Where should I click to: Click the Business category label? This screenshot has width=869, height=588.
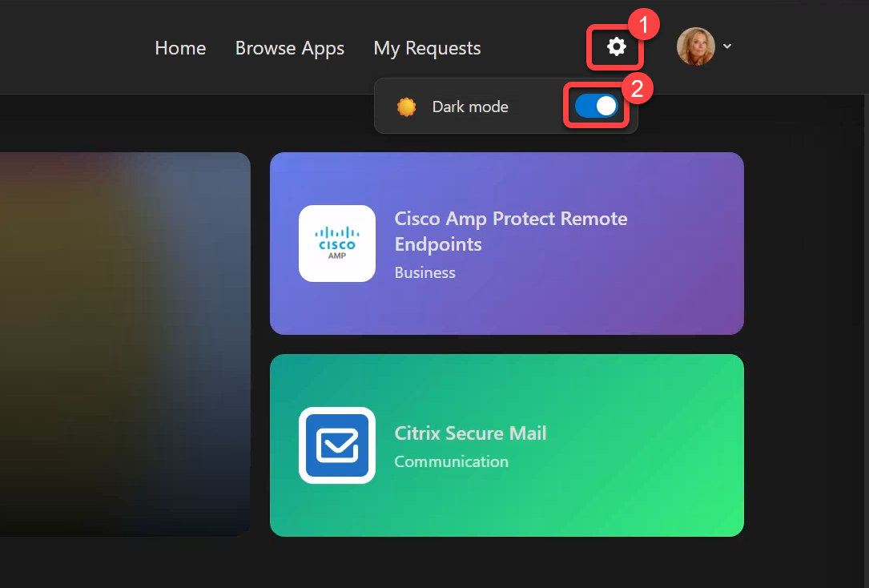[424, 272]
